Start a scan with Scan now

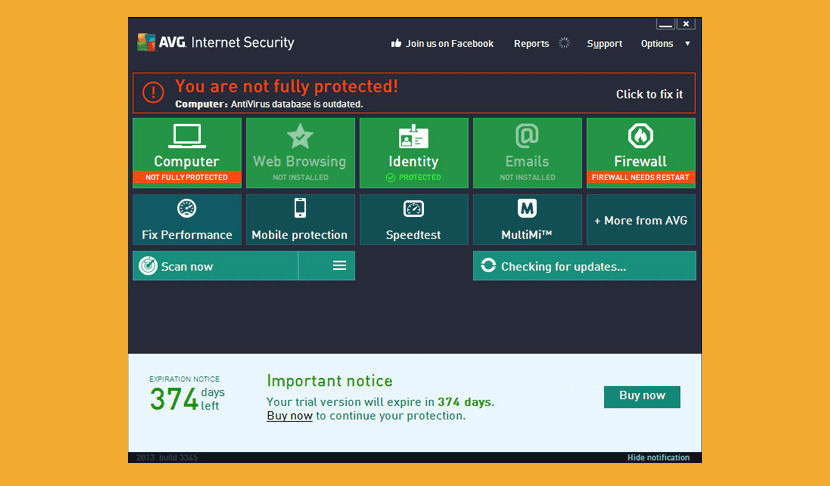(215, 266)
